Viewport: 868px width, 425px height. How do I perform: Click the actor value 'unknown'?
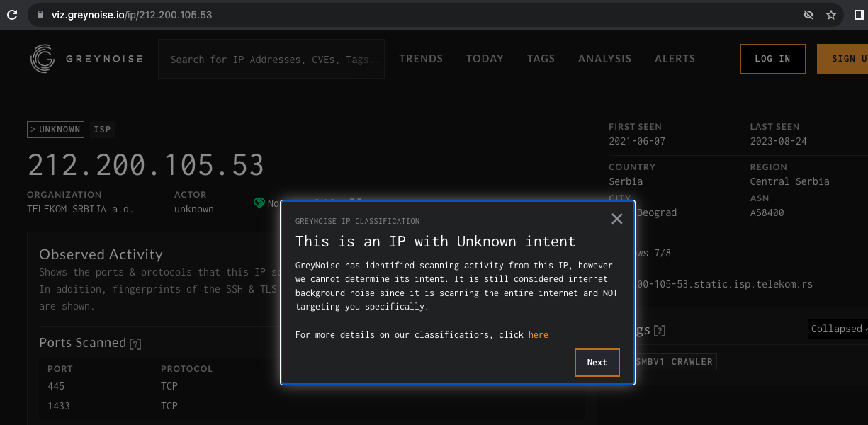tap(194, 210)
